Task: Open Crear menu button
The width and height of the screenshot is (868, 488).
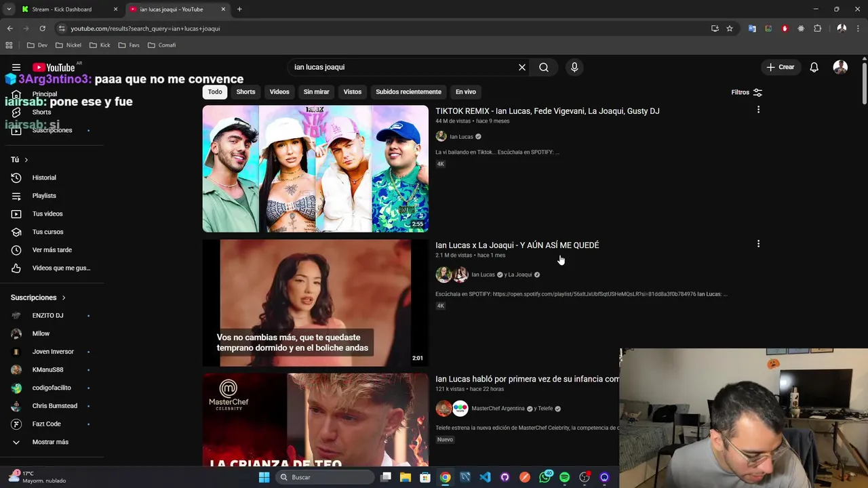Action: tap(780, 67)
